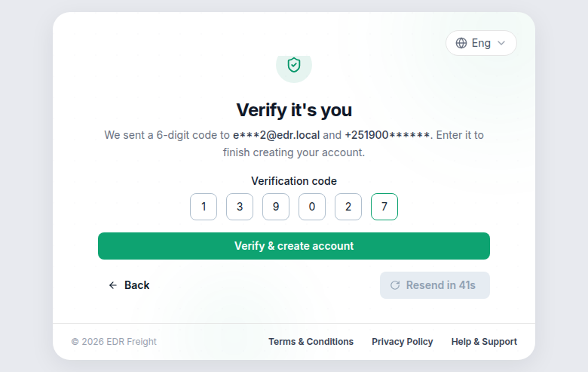The image size is (588, 372).
Task: Click the green shield checkmark icon
Action: click(x=294, y=65)
